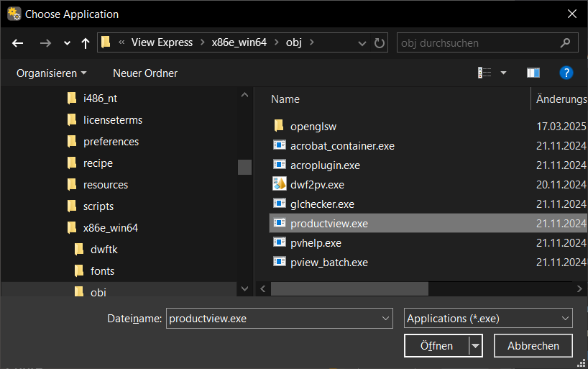Click the search magnifier icon

[565, 42]
